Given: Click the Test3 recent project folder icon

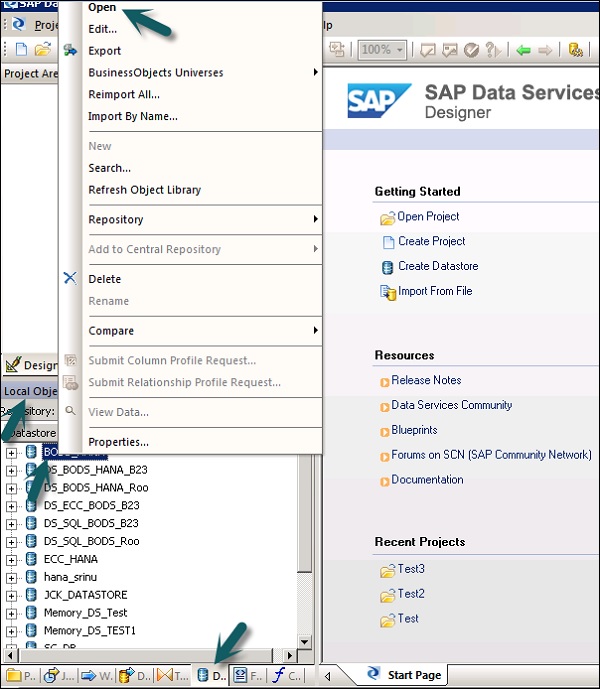Looking at the screenshot, I should click(x=387, y=570).
